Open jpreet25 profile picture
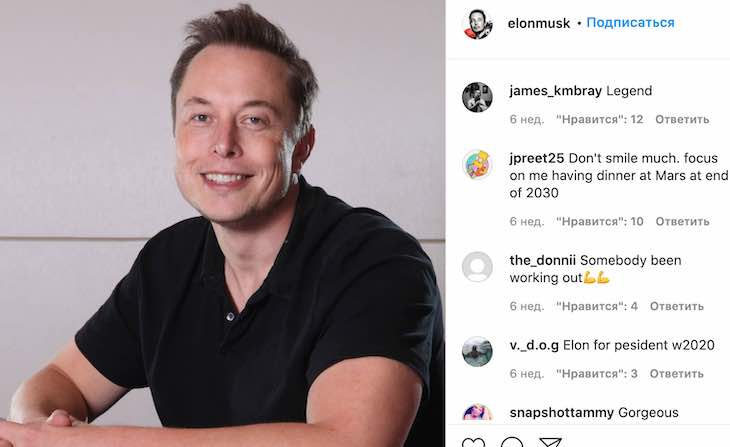The width and height of the screenshot is (730, 447). (x=477, y=165)
